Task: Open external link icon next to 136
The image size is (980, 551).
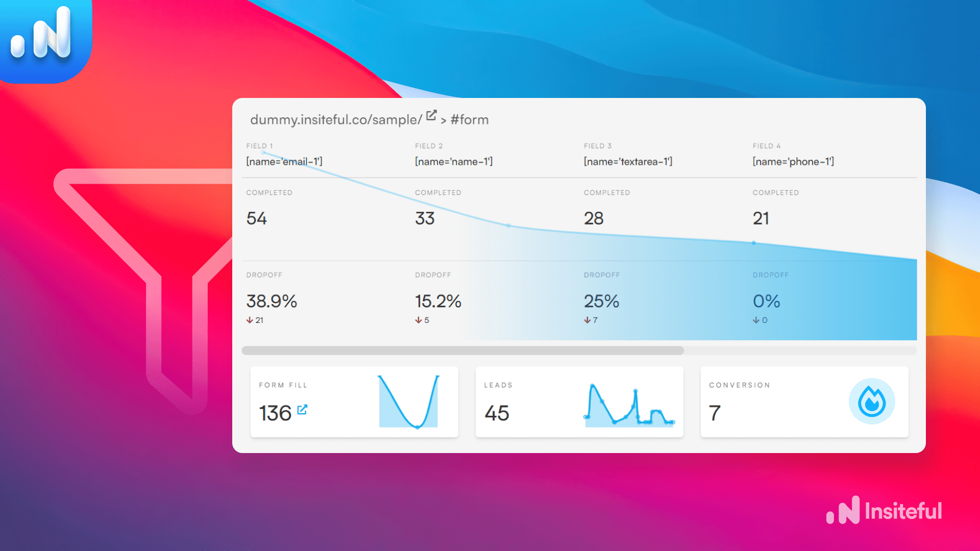Action: click(302, 409)
